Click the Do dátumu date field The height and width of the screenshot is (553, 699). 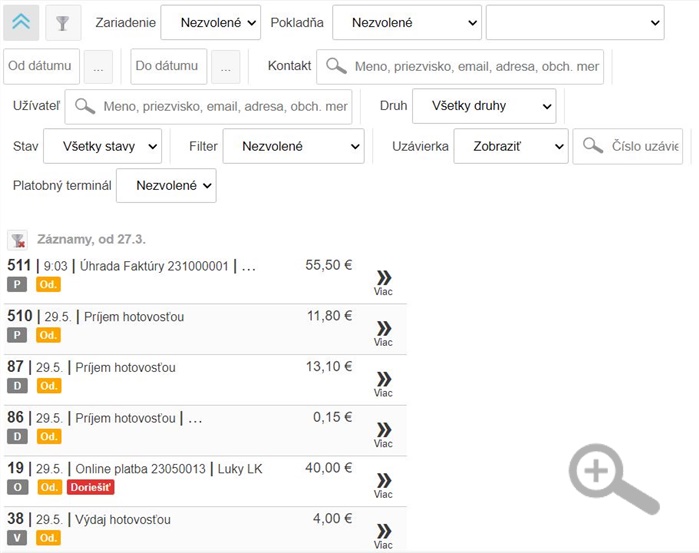(x=169, y=66)
